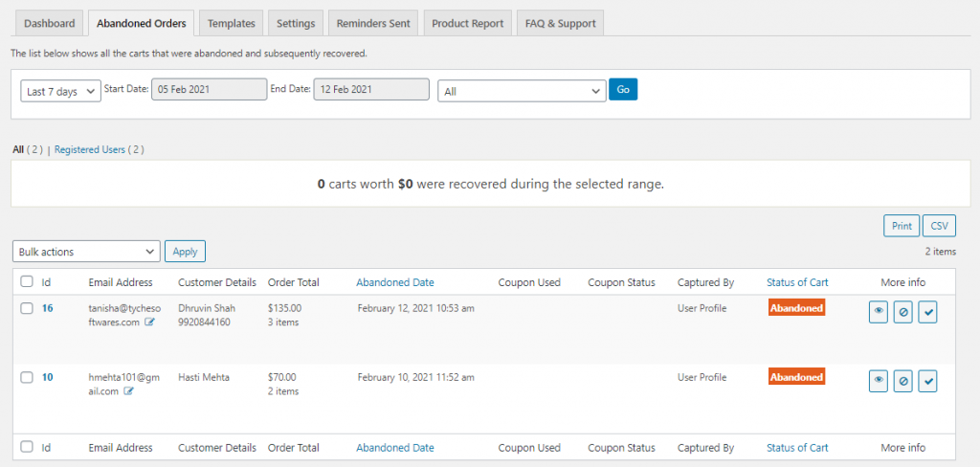Screen dimensions: 980x467
Task: Click phone number 9920844160
Action: click(205, 322)
